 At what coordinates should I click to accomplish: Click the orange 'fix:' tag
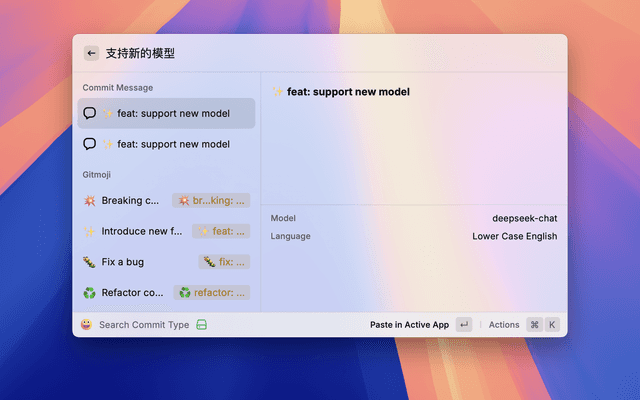pyautogui.click(x=224, y=262)
